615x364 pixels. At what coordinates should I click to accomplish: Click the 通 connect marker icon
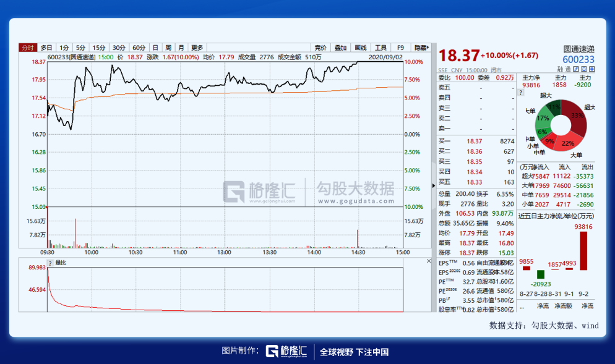[x=568, y=69]
